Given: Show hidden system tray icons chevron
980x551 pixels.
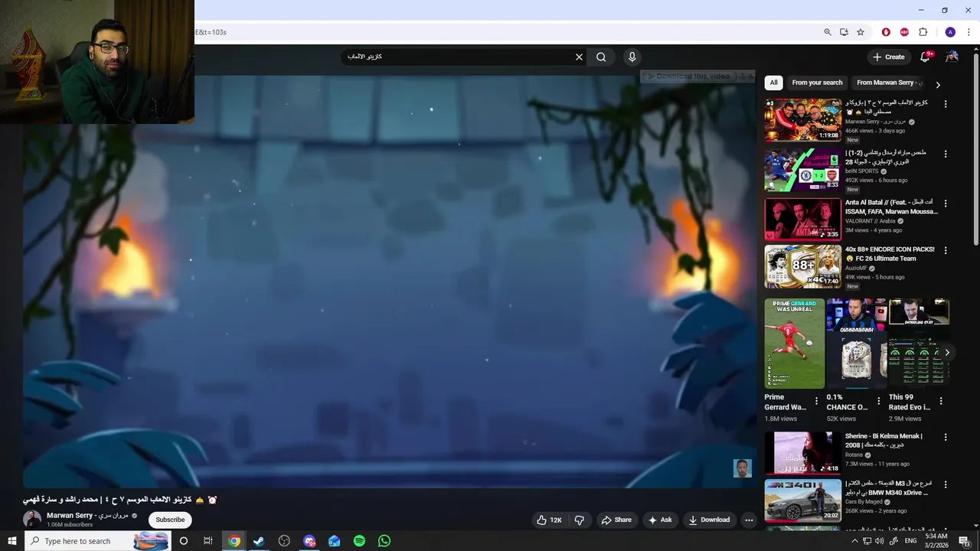Looking at the screenshot, I should tap(854, 541).
